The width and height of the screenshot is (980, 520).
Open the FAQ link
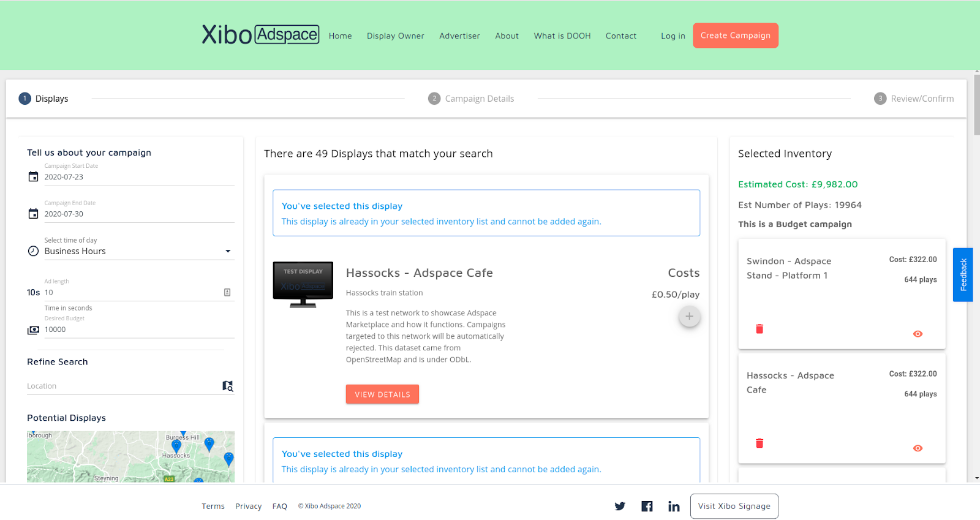[280, 506]
